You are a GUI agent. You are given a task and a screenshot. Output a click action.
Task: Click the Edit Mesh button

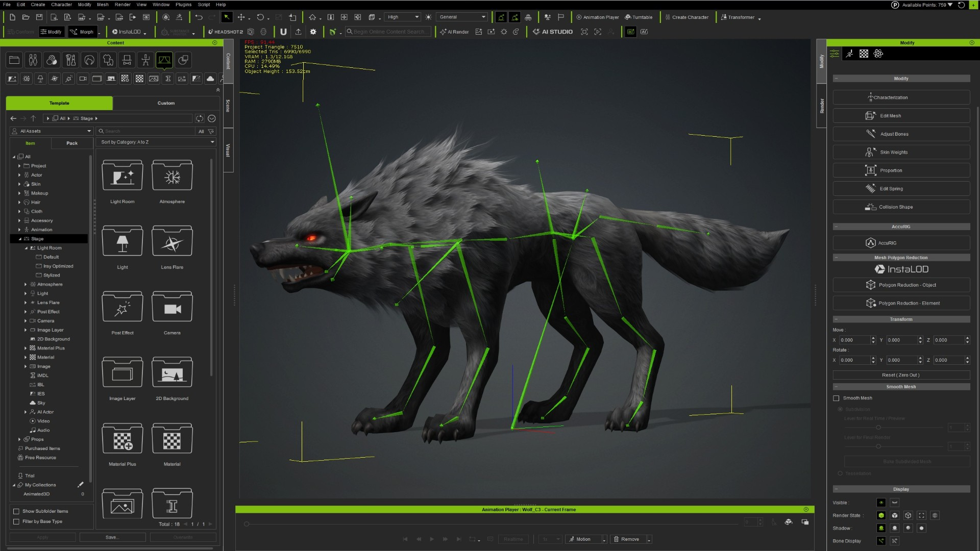(901, 116)
